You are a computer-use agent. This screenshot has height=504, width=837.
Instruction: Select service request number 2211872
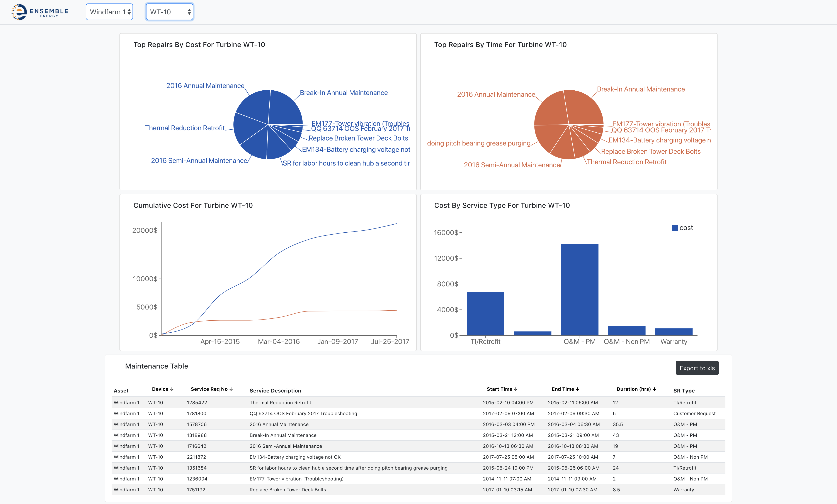pyautogui.click(x=196, y=457)
